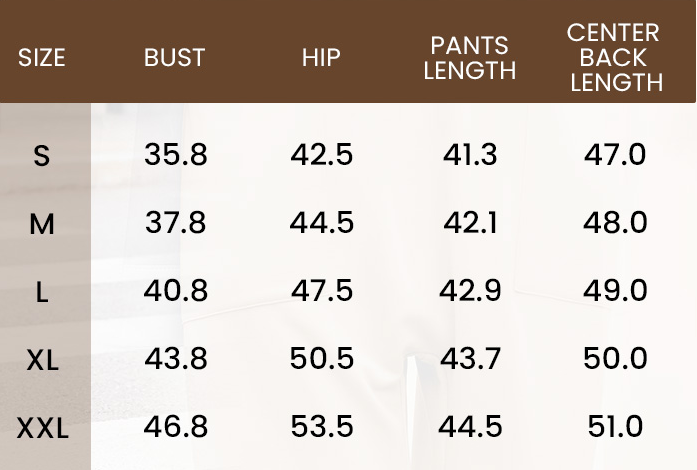
Task: Click center back length value 47.0
Action: (x=615, y=155)
